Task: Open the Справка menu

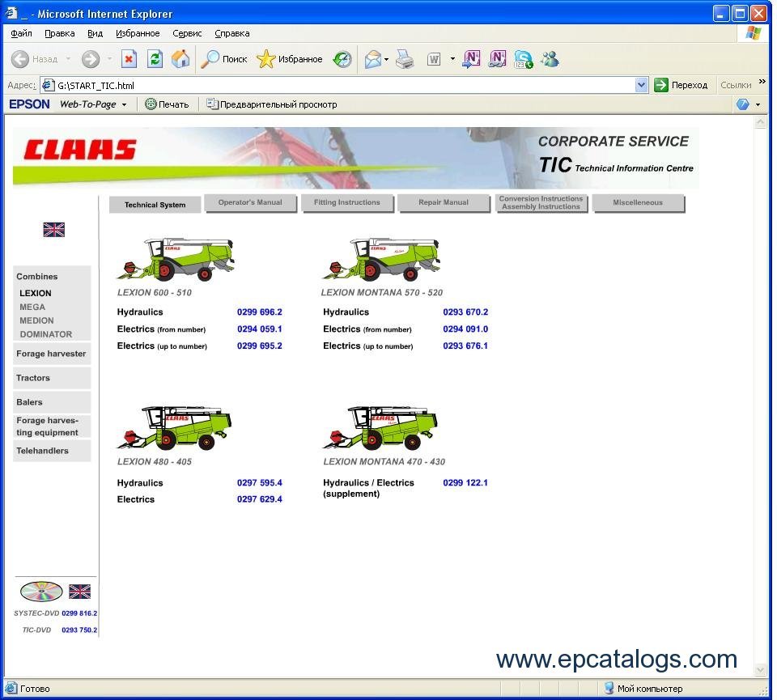Action: [x=232, y=33]
